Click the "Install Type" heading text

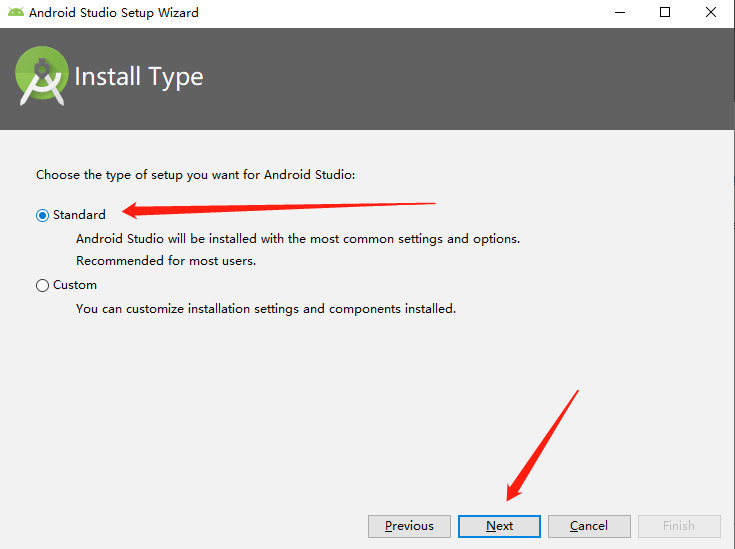139,76
